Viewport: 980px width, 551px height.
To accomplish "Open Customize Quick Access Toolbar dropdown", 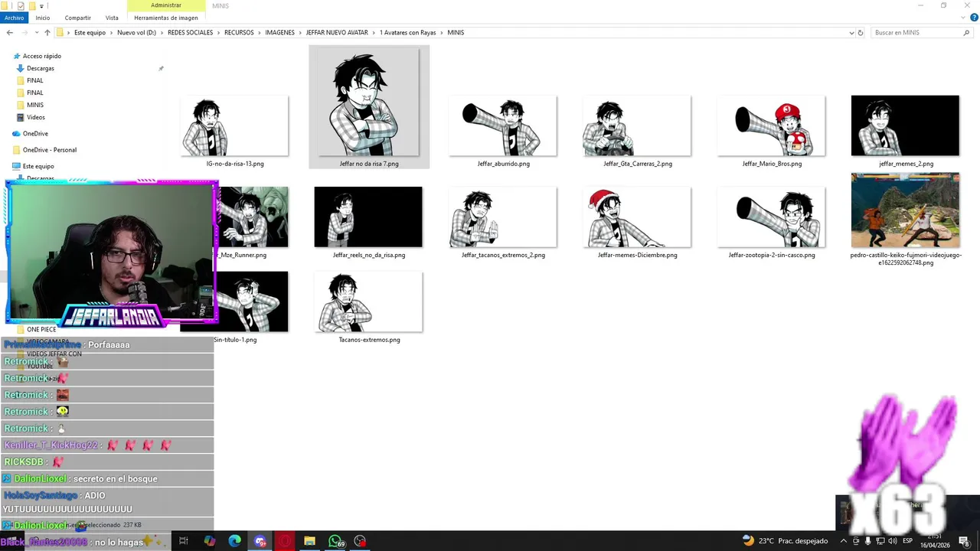I will click(x=41, y=5).
